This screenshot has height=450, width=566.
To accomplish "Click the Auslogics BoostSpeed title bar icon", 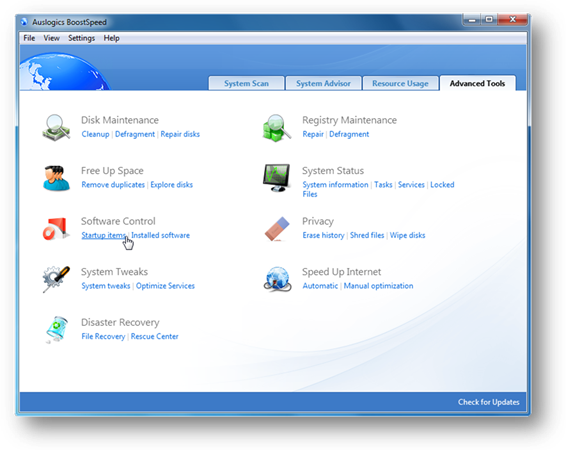I will [24, 22].
